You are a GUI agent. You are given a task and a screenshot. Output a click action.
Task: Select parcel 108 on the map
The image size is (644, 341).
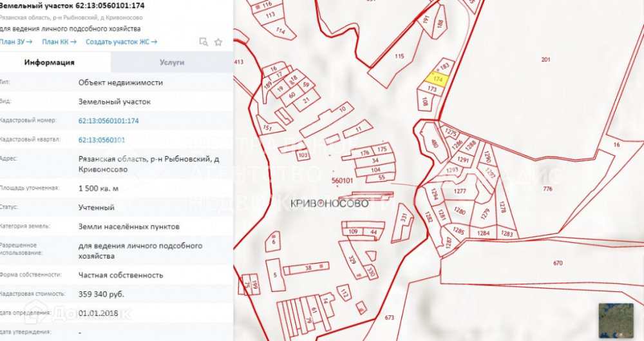(424, 101)
